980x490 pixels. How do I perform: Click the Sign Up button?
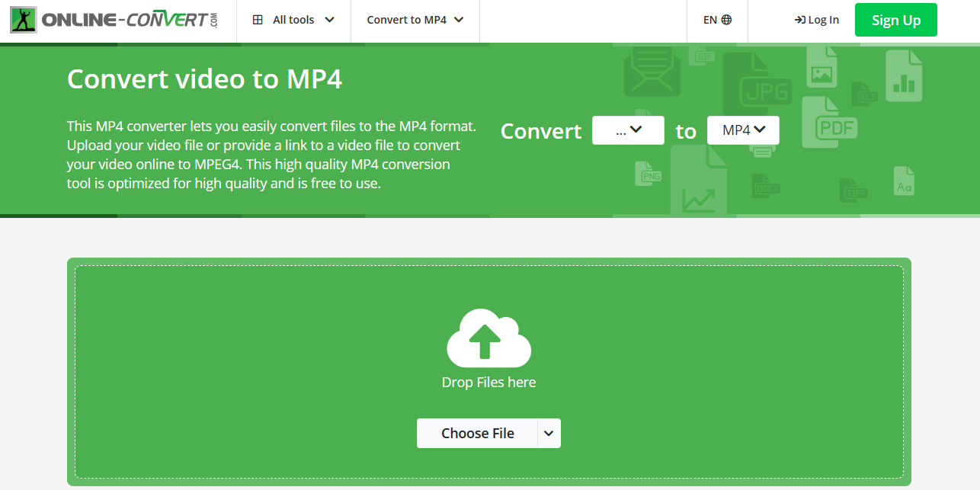(x=896, y=20)
